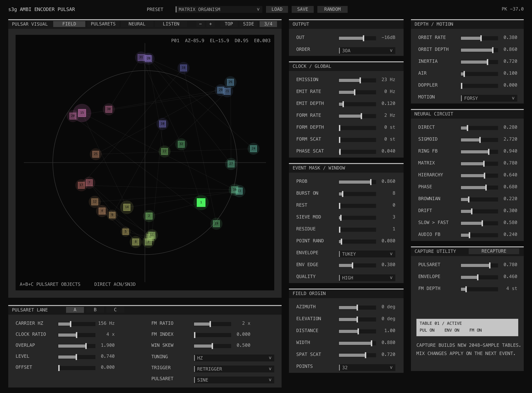Open the QUALITY dropdown showing HIGH
The width and height of the screenshot is (532, 393).
(x=367, y=278)
